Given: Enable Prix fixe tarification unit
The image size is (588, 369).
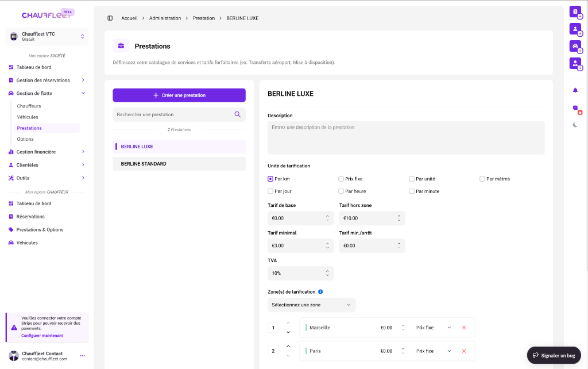Looking at the screenshot, I should click(341, 179).
